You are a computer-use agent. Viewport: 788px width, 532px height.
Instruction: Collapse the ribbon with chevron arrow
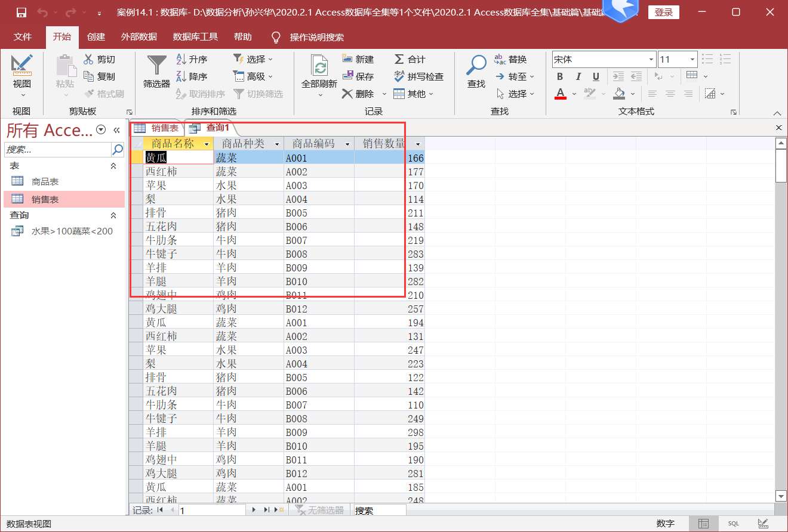click(x=777, y=112)
